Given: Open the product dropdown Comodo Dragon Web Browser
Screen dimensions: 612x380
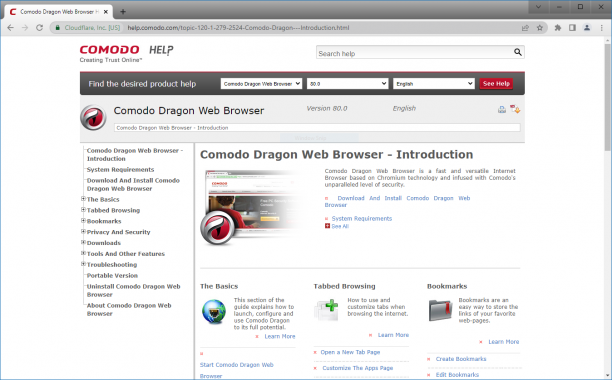Looking at the screenshot, I should (x=262, y=83).
